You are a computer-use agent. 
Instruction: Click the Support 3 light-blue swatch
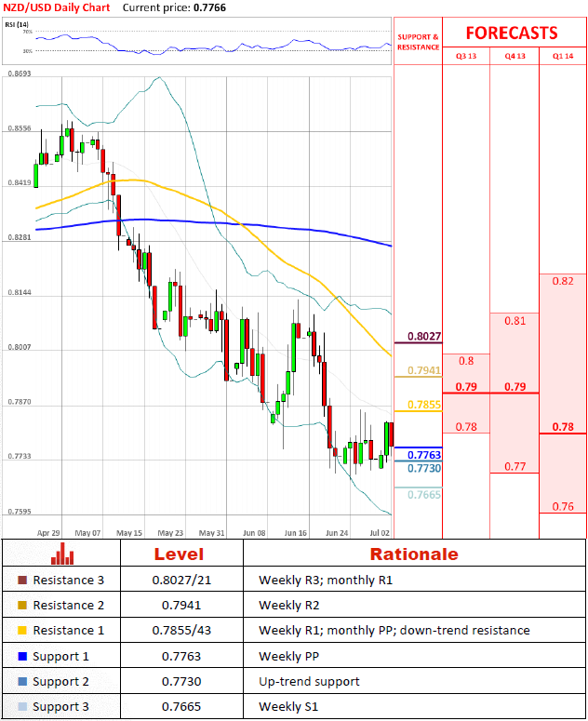(22, 707)
